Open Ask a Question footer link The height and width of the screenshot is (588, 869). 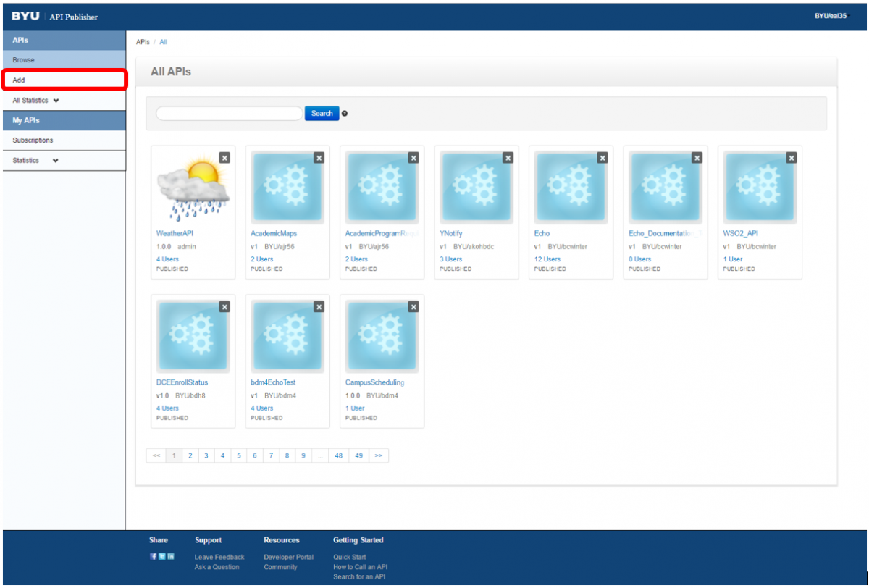pyautogui.click(x=216, y=567)
